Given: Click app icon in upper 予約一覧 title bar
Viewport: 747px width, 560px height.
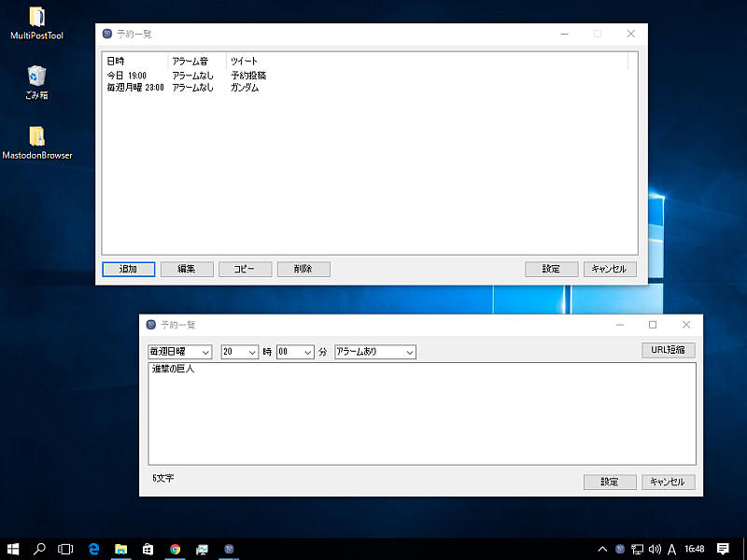Looking at the screenshot, I should click(x=107, y=34).
